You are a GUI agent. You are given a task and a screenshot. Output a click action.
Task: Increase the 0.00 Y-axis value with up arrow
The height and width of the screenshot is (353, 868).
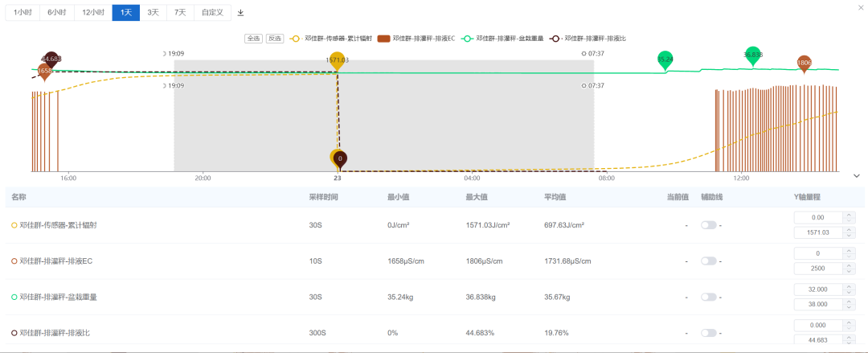(x=850, y=215)
